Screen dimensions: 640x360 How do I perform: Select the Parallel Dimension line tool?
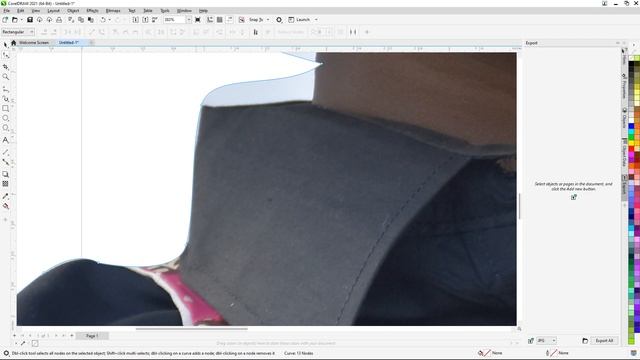[5, 152]
